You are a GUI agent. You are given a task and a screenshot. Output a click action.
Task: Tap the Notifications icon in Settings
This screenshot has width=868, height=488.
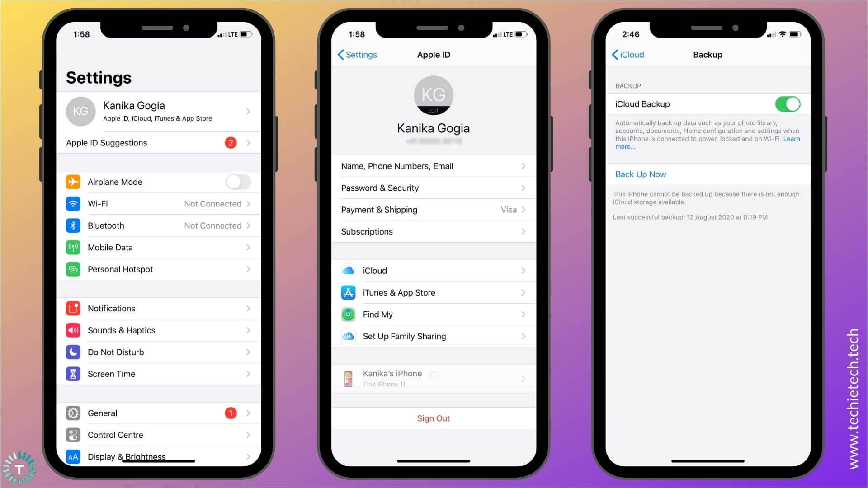tap(73, 308)
